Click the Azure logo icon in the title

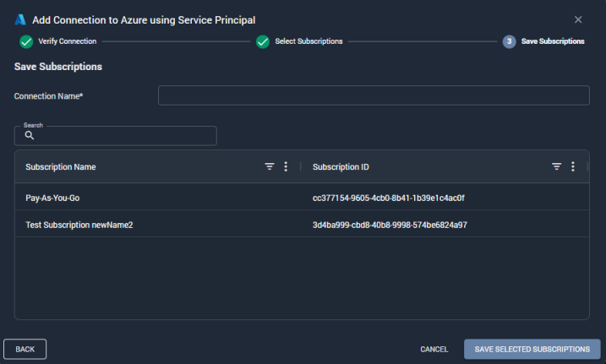[x=20, y=19]
